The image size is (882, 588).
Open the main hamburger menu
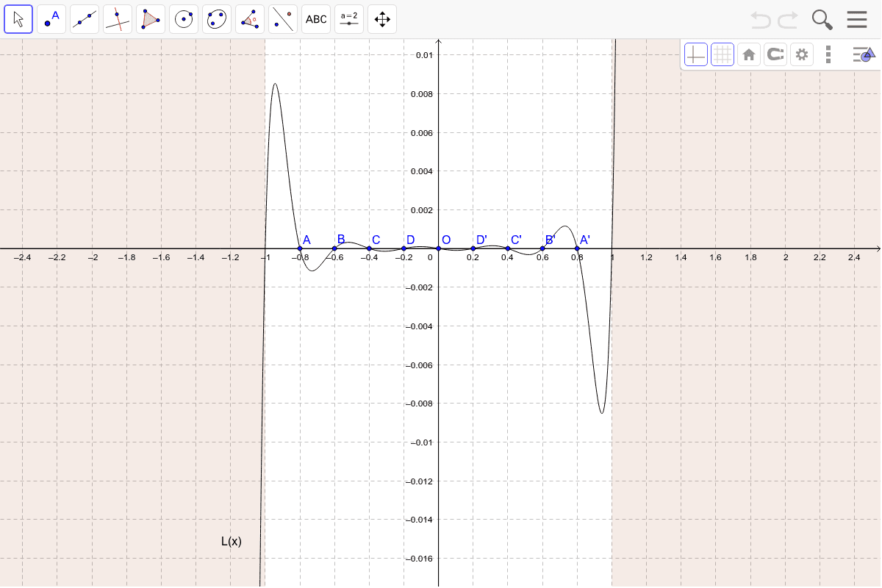pos(857,20)
